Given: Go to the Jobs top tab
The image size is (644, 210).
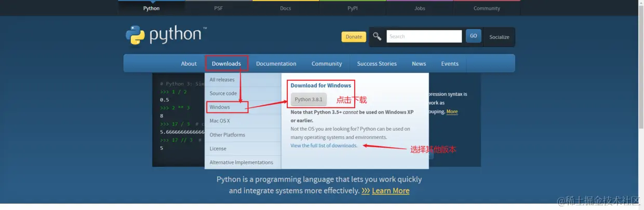Looking at the screenshot, I should point(420,8).
